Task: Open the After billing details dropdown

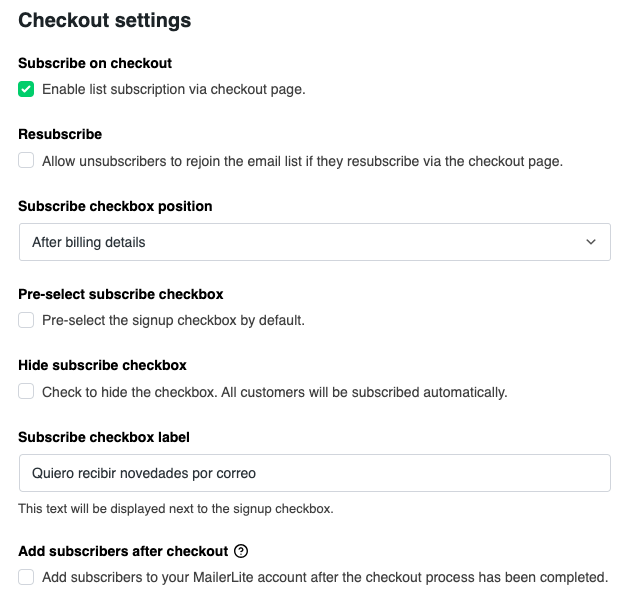Action: pos(315,242)
